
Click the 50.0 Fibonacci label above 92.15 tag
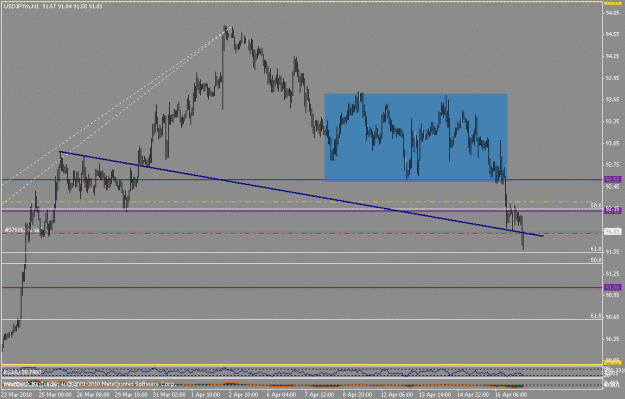click(596, 205)
